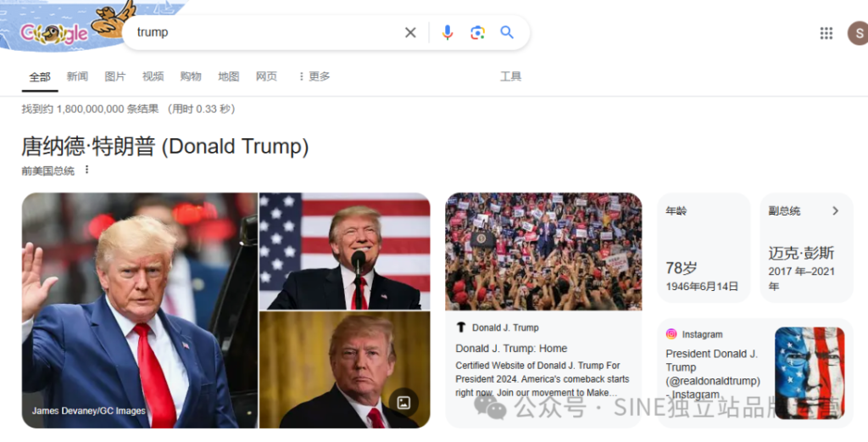Open image gallery icon on bottom photo
Screen dimensions: 868x442
pyautogui.click(x=403, y=403)
